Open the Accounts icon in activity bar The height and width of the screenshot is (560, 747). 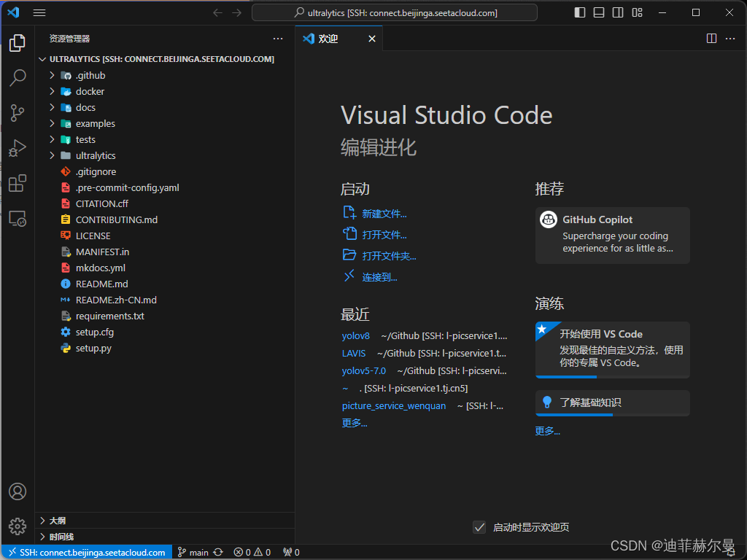pos(18,491)
